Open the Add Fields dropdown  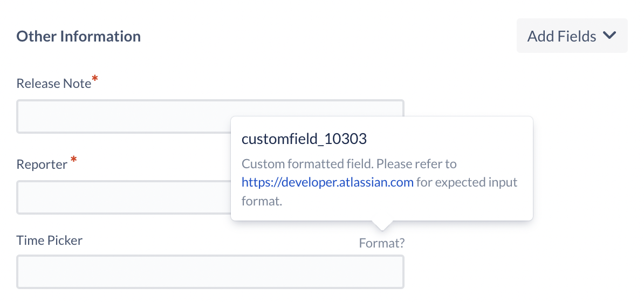[x=572, y=36]
